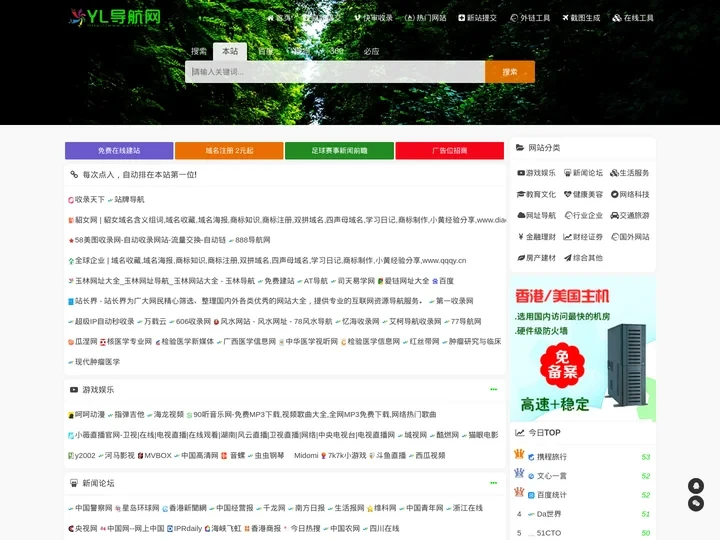Open the 收录天下 link
The width and height of the screenshot is (720, 540).
coord(90,200)
